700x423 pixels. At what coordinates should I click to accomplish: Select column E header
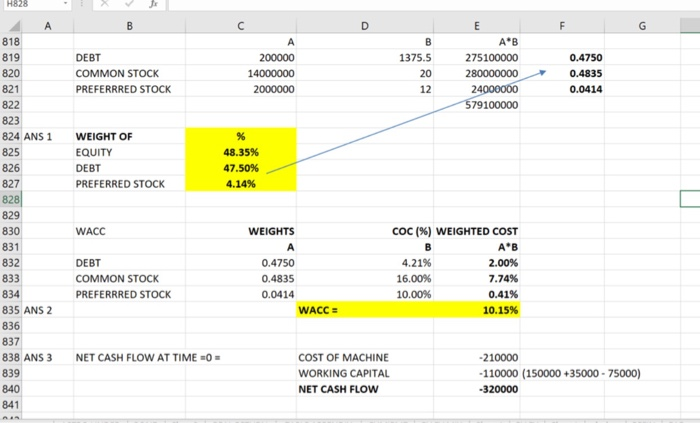[x=477, y=26]
